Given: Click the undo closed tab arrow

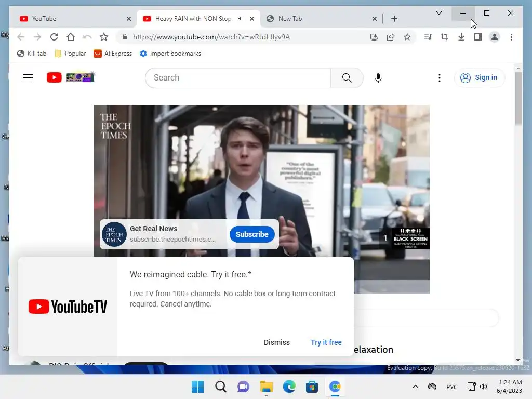Looking at the screenshot, I should coord(87,37).
